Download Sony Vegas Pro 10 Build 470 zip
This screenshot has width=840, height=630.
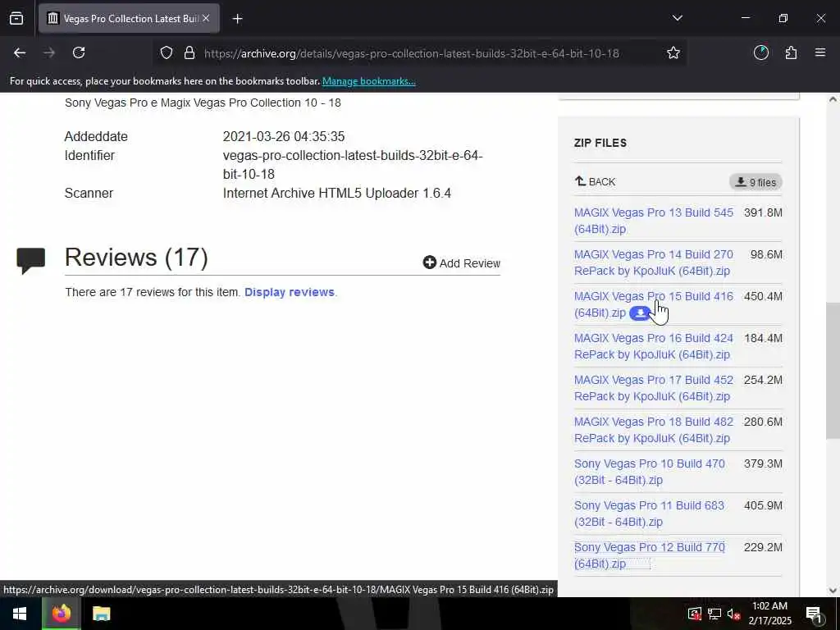[x=650, y=472]
